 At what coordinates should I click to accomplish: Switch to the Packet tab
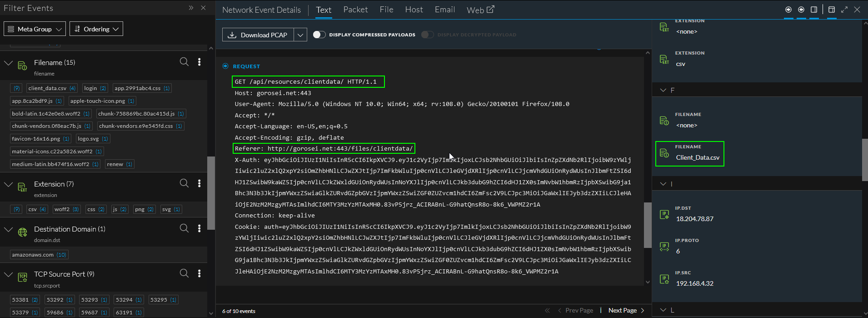355,10
